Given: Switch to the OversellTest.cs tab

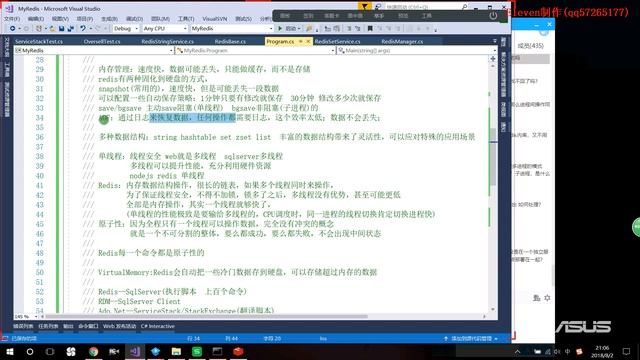Looking at the screenshot, I should (x=102, y=41).
